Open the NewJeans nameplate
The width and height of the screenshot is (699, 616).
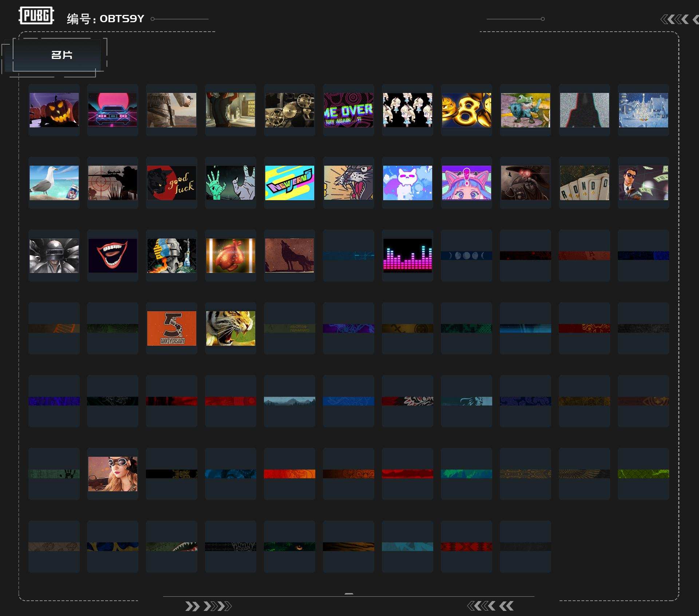pos(289,183)
